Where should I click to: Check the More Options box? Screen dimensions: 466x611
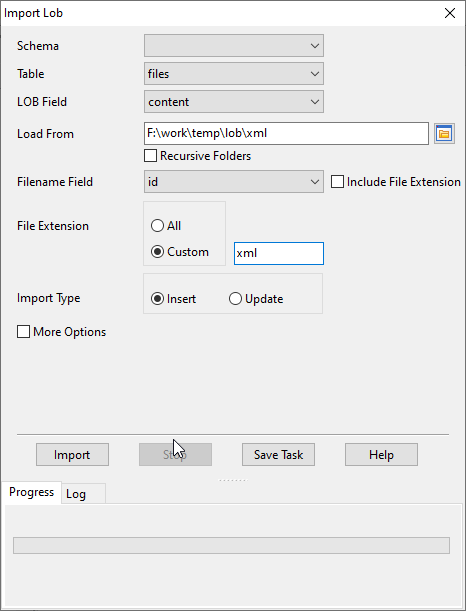point(23,332)
